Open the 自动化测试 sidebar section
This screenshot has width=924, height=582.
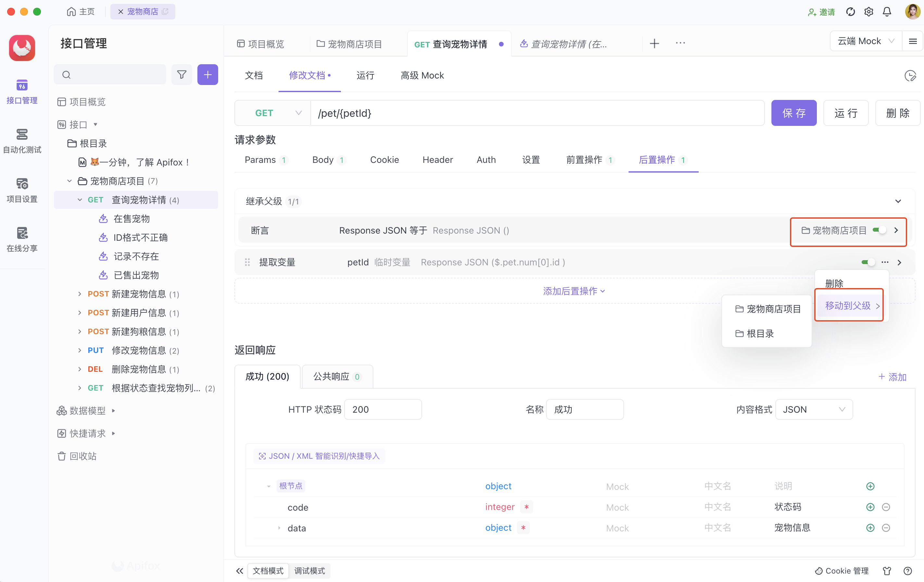[x=22, y=141]
